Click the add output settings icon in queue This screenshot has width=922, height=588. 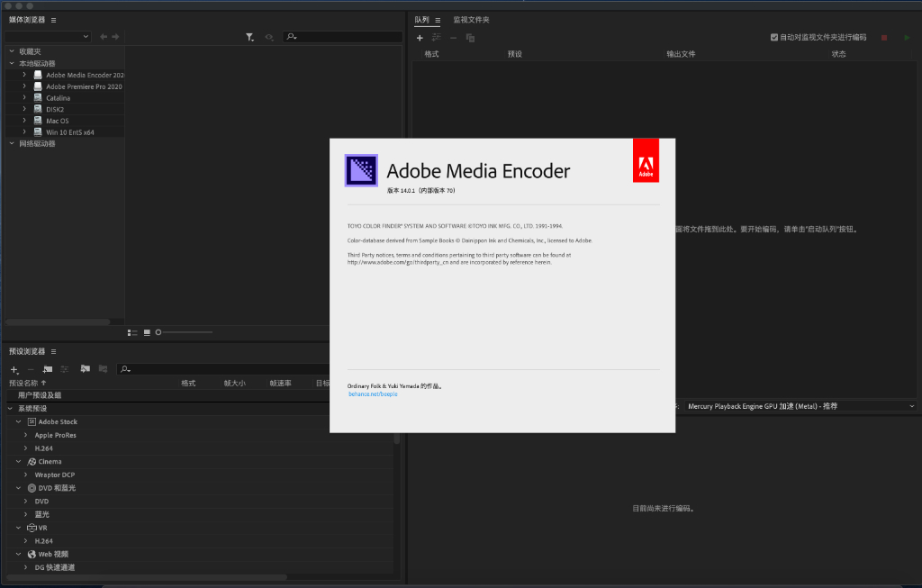[x=436, y=37]
